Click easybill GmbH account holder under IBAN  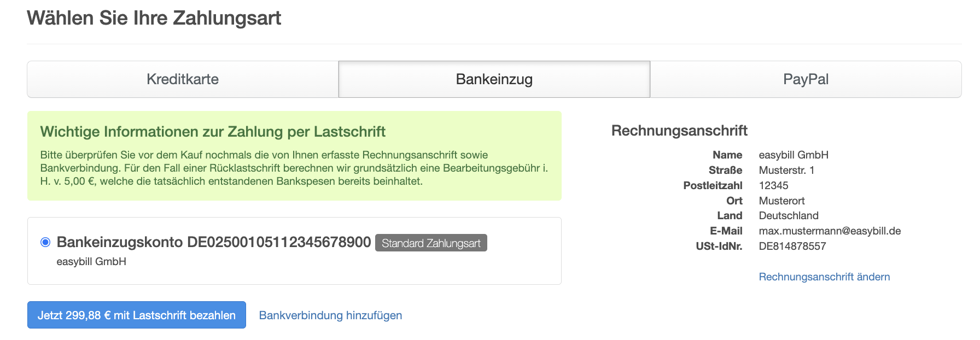tap(91, 262)
